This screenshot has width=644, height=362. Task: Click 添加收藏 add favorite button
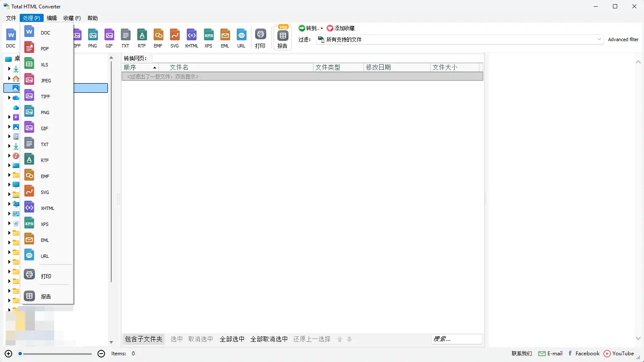click(x=341, y=28)
